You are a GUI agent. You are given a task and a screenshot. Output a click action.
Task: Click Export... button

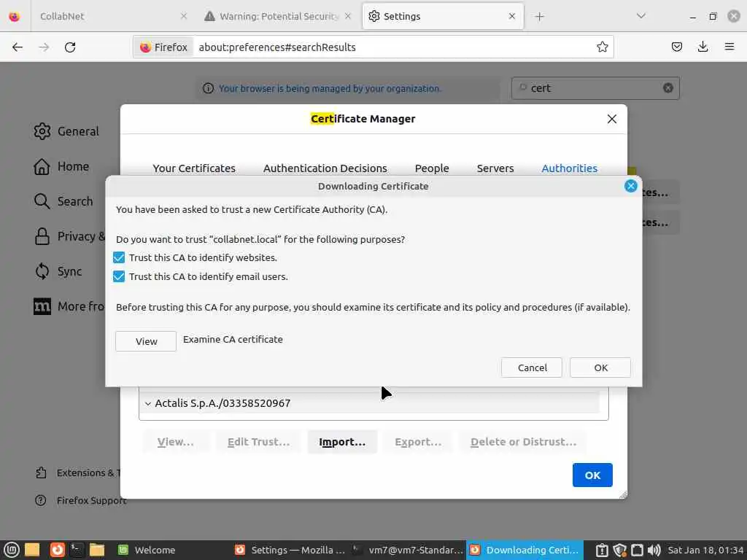coord(418,442)
